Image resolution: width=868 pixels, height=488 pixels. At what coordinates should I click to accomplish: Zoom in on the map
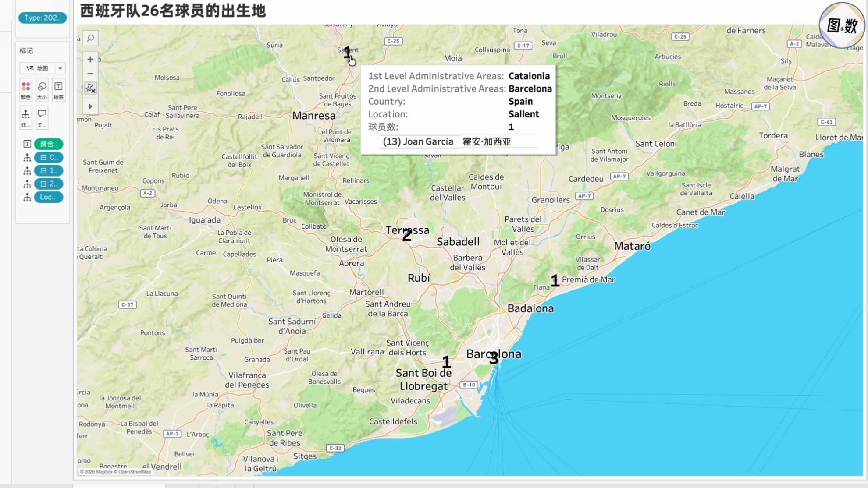click(90, 59)
